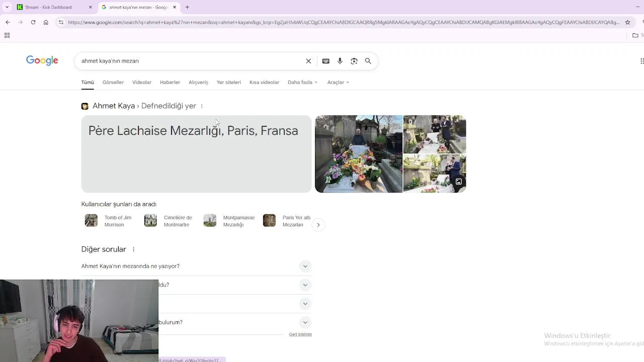Open site information icon in address bar
Screen dimensions: 644x362
pos(61,22)
